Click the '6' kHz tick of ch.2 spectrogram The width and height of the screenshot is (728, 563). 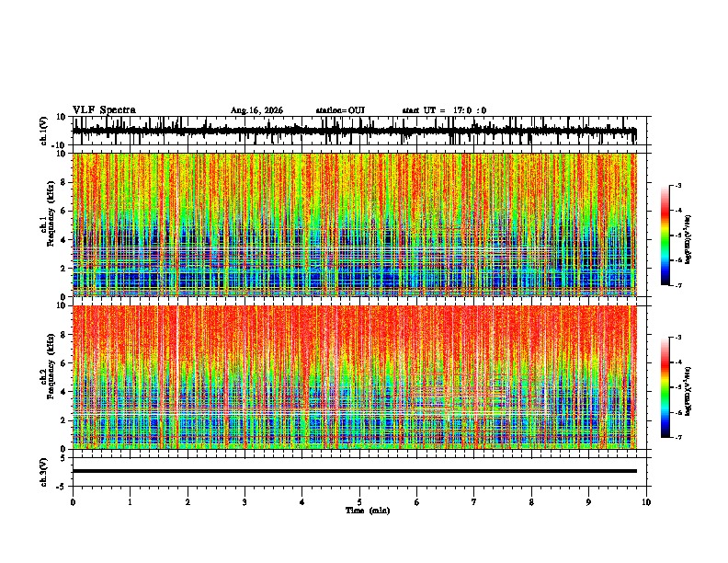click(64, 363)
